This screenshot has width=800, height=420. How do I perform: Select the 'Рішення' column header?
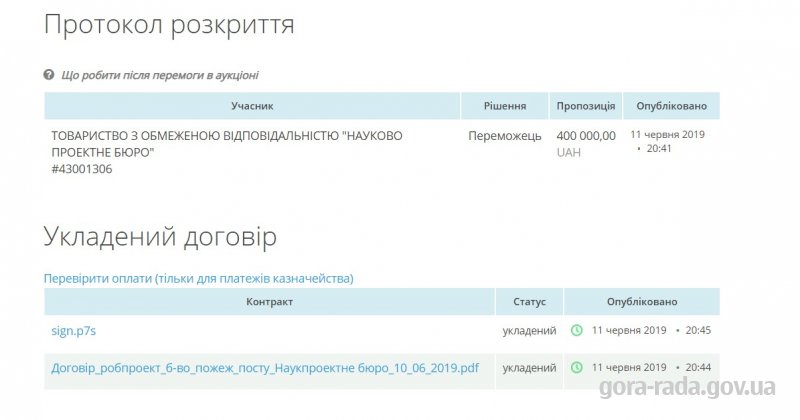click(505, 106)
